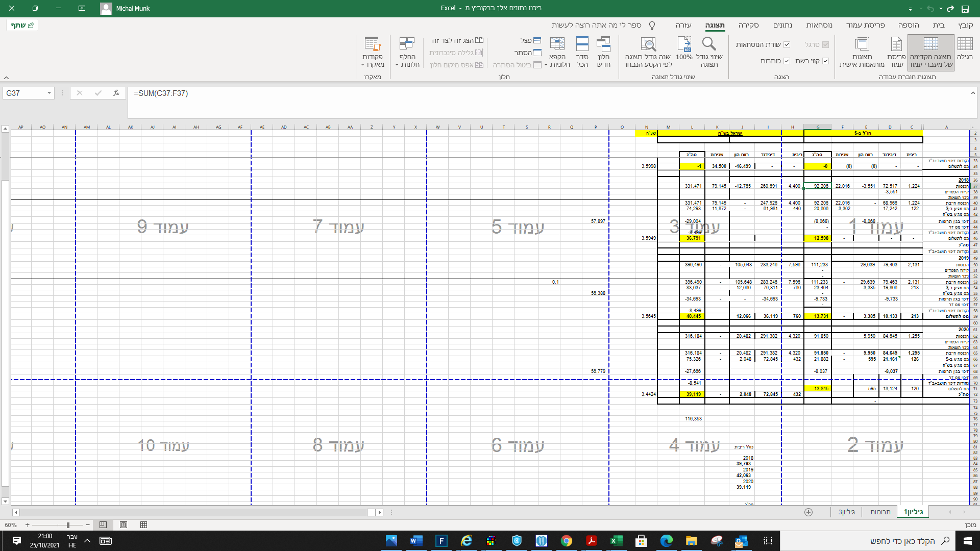Screen dimensions: 980x551
Task: Open Custom Views (תצוגות מותאמות אישית)
Action: [x=862, y=51]
